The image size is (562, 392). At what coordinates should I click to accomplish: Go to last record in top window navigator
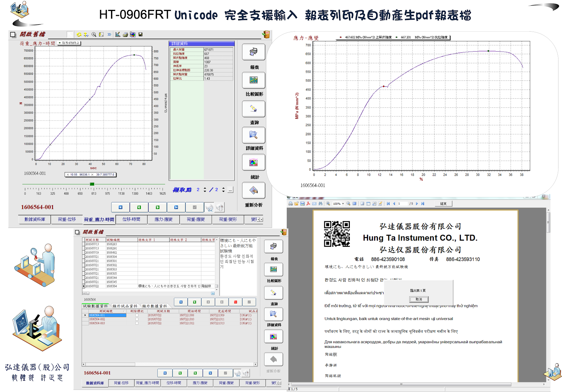176,207
